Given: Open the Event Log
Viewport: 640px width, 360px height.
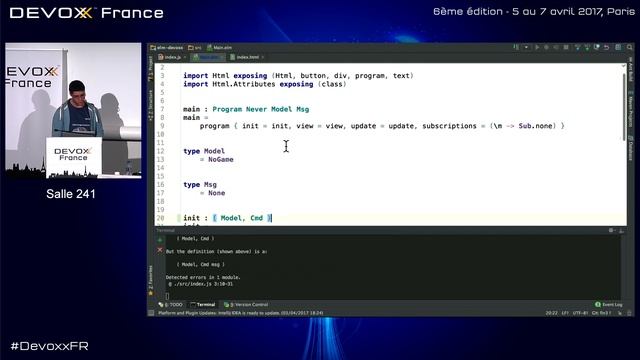Looking at the screenshot, I should (x=609, y=304).
